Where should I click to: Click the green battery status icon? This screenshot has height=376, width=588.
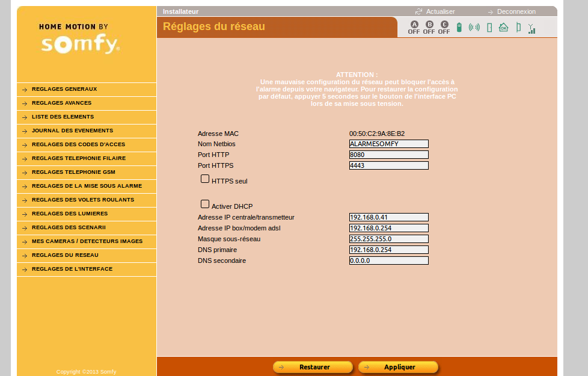[x=459, y=27]
